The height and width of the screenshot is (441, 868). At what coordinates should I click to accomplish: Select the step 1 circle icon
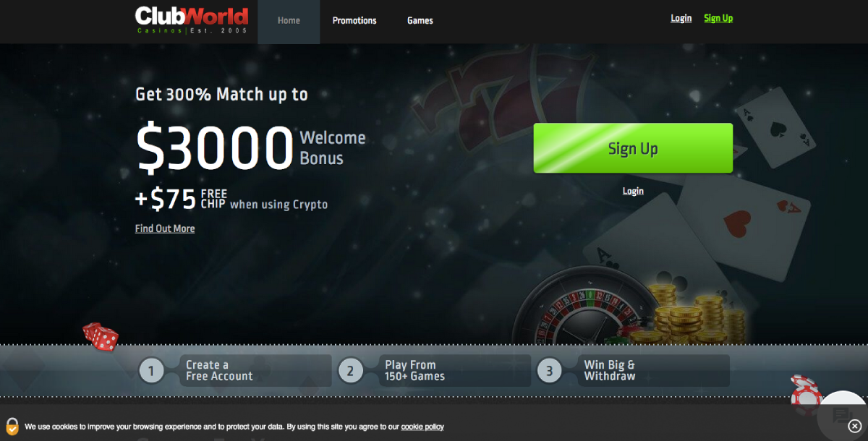click(151, 372)
